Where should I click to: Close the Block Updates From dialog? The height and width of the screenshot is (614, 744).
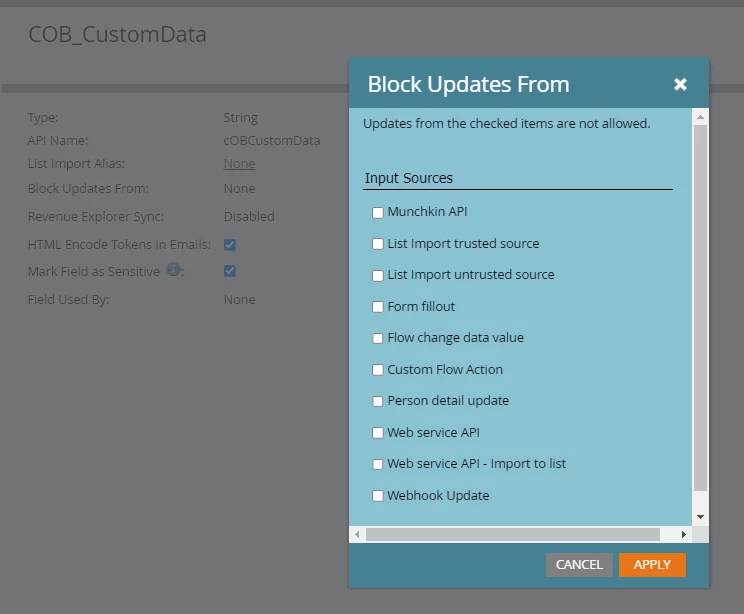pos(680,84)
